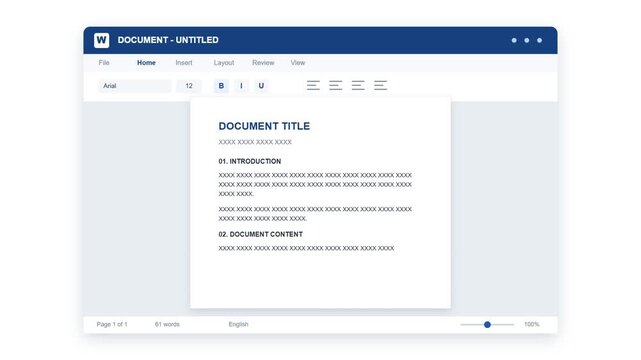Open the View tab
This screenshot has height=360, width=641.
pos(298,63)
